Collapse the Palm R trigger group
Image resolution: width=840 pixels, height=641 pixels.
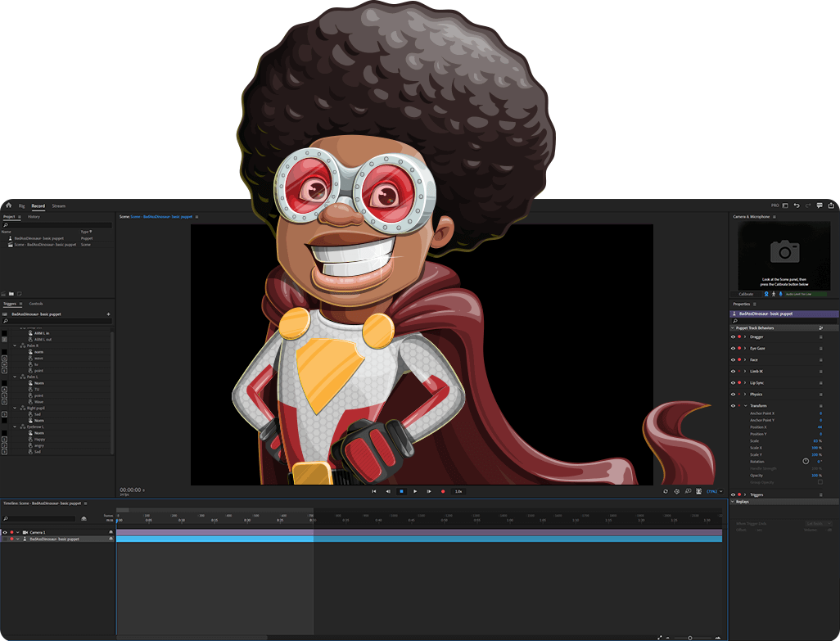(x=15, y=345)
